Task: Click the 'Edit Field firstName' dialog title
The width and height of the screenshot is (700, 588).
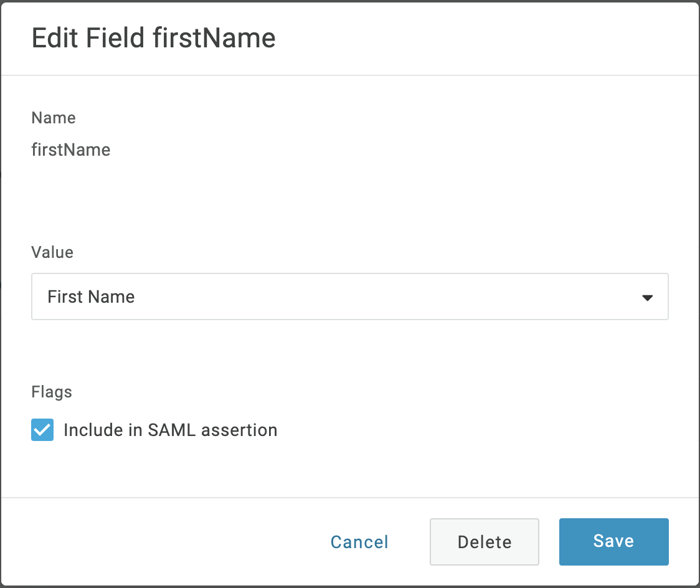Action: tap(153, 38)
